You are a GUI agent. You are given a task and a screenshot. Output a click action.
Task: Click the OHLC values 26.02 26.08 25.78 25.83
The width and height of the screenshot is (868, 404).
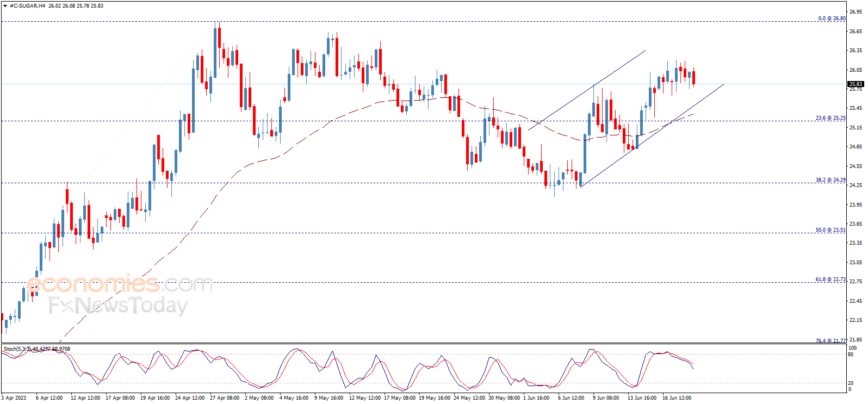76,6
